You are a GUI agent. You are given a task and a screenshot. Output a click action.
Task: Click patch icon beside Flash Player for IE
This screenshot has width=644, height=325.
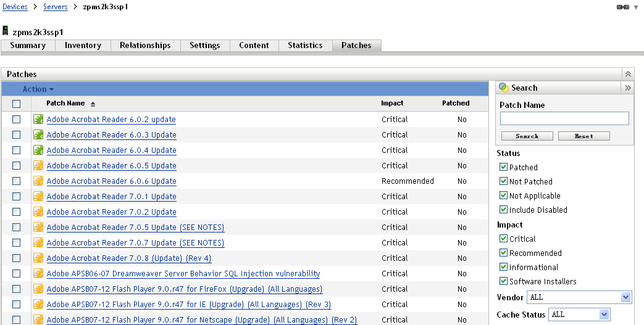click(38, 305)
